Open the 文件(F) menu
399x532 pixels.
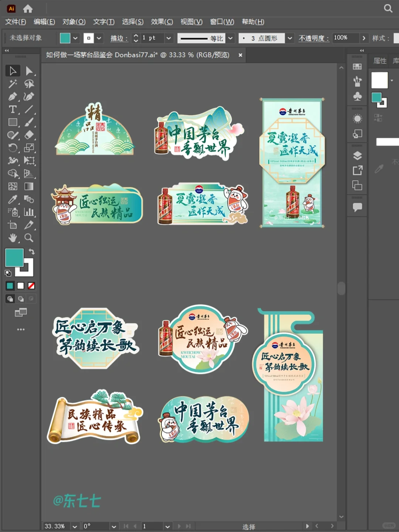tap(16, 22)
